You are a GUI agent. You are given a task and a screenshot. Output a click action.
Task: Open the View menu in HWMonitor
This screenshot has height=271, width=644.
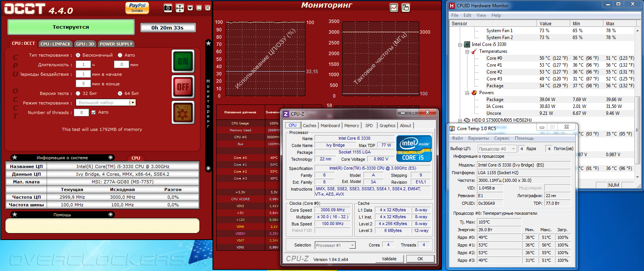pos(481,15)
